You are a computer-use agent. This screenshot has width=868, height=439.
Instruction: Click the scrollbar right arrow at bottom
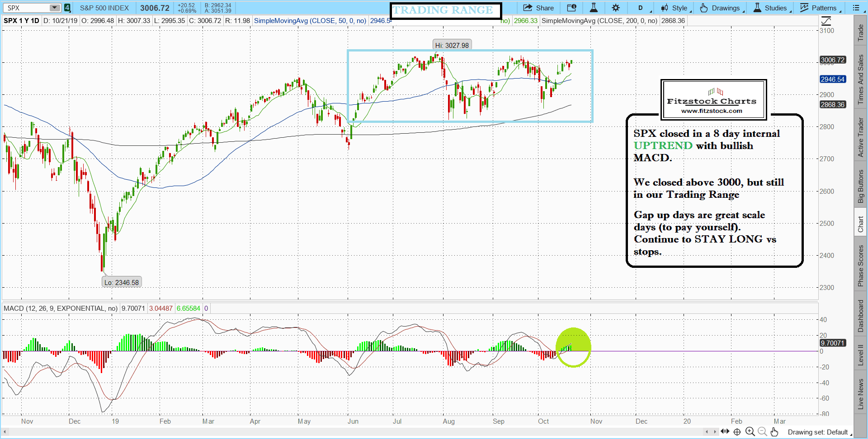(715, 432)
